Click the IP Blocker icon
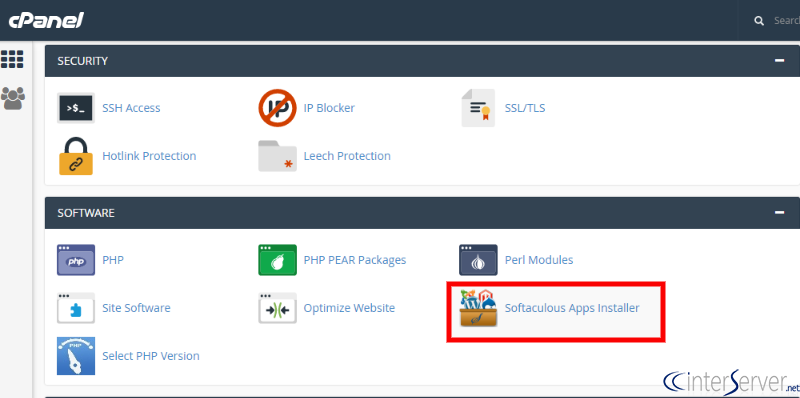This screenshot has width=800, height=398. click(277, 108)
